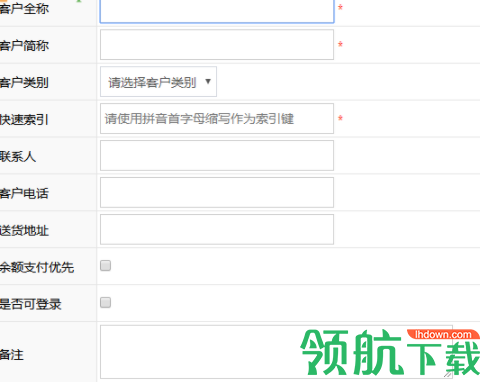Tick the 是否可登录 checkbox
The image size is (480, 382).
click(106, 303)
